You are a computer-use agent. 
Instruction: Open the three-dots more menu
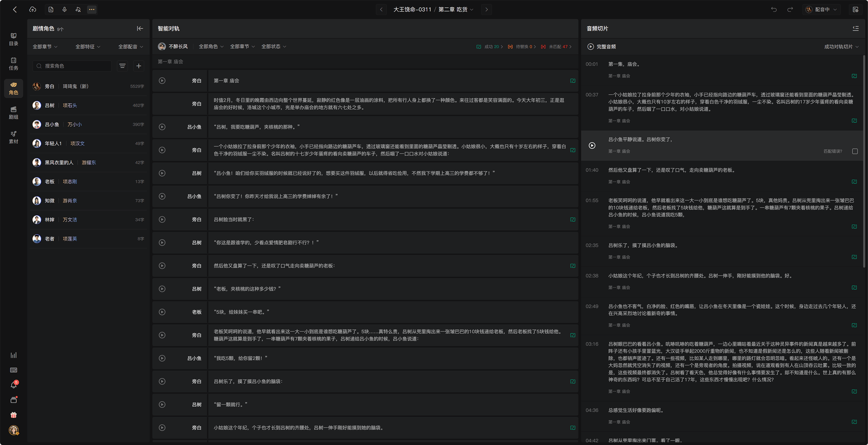coord(92,9)
